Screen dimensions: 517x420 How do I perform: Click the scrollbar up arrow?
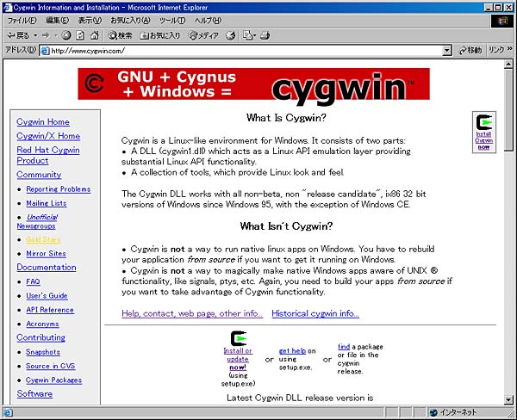pos(508,65)
